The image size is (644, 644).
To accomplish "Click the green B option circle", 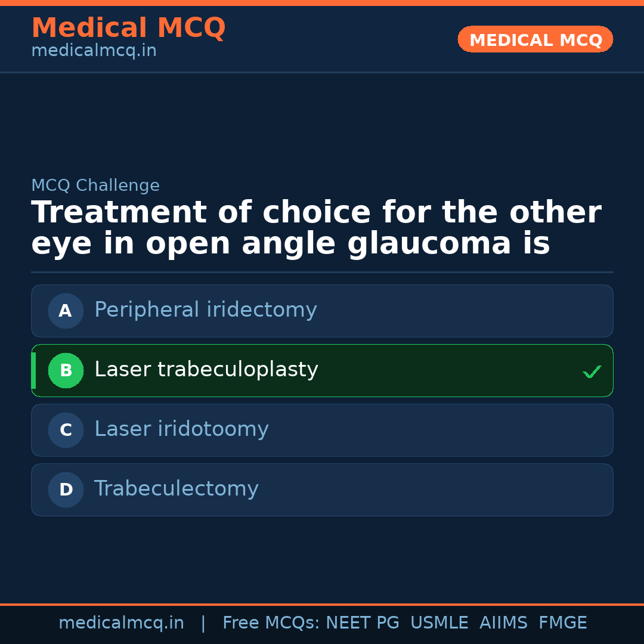I will pos(66,370).
